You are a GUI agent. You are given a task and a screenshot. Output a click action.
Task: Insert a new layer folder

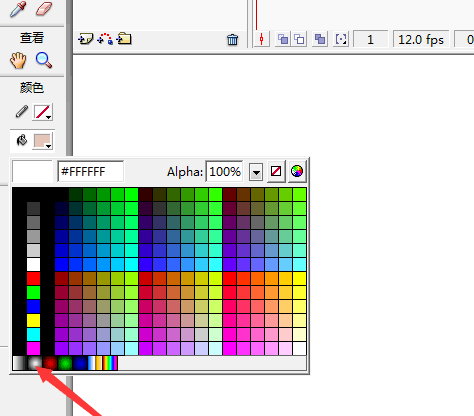click(x=124, y=39)
